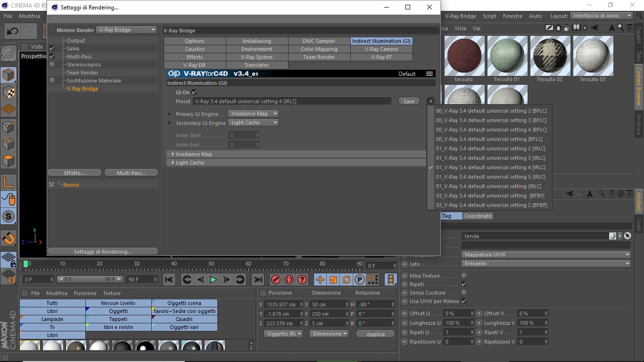
Task: Enable the Stereoscopico checkbox
Action: (52, 65)
